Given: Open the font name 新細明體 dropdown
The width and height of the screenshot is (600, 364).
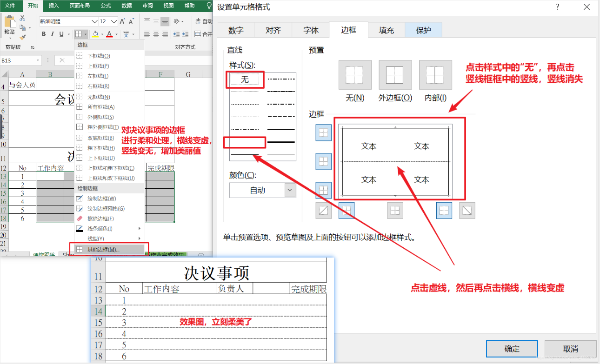Looking at the screenshot, I should pyautogui.click(x=95, y=21).
